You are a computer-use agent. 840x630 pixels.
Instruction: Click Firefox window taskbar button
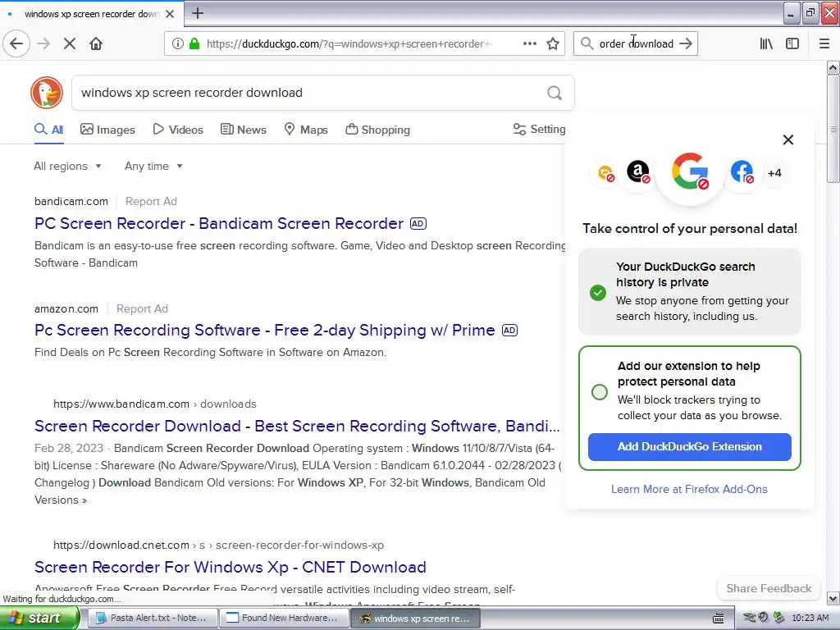point(416,619)
